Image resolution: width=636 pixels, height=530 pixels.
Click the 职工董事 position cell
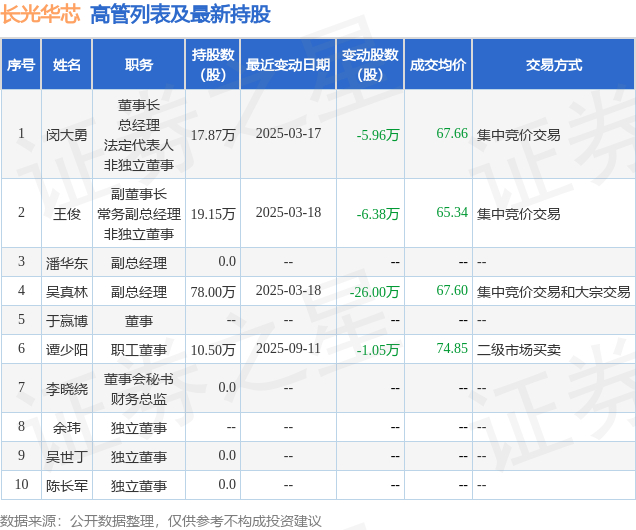point(139,350)
